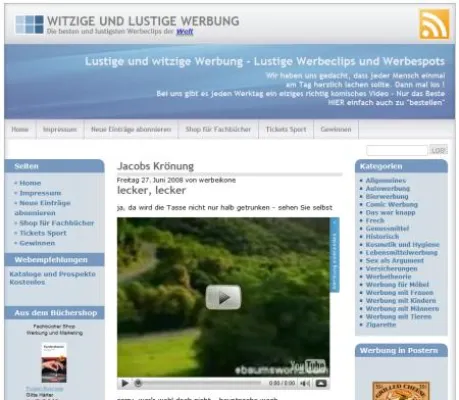The width and height of the screenshot is (459, 400).
Task: Open the Autowerbung category
Action: click(x=388, y=188)
